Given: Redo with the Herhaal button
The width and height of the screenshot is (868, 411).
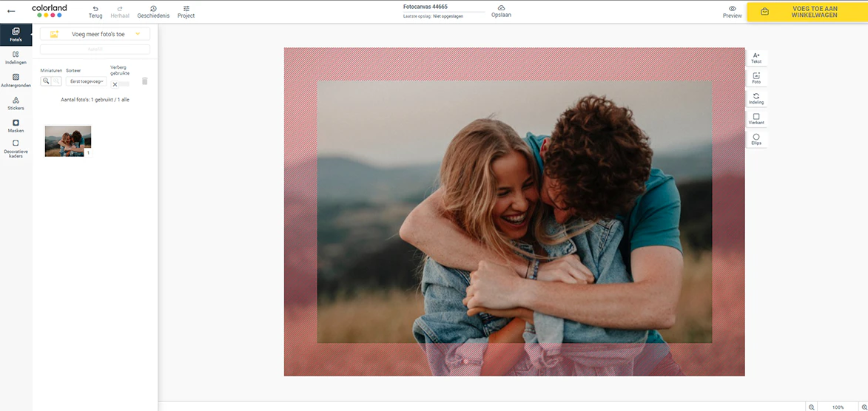Looking at the screenshot, I should [120, 12].
